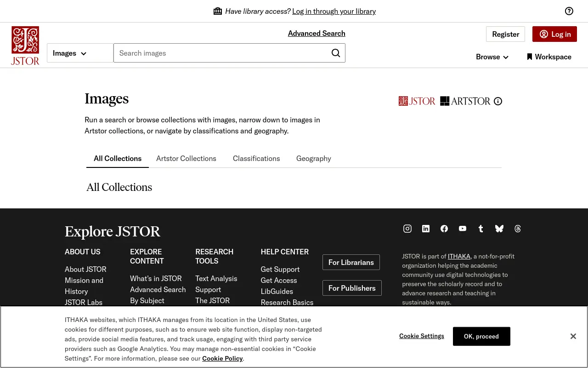Viewport: 588px width, 368px height.
Task: Click the Artstor info icon
Action: 498,101
